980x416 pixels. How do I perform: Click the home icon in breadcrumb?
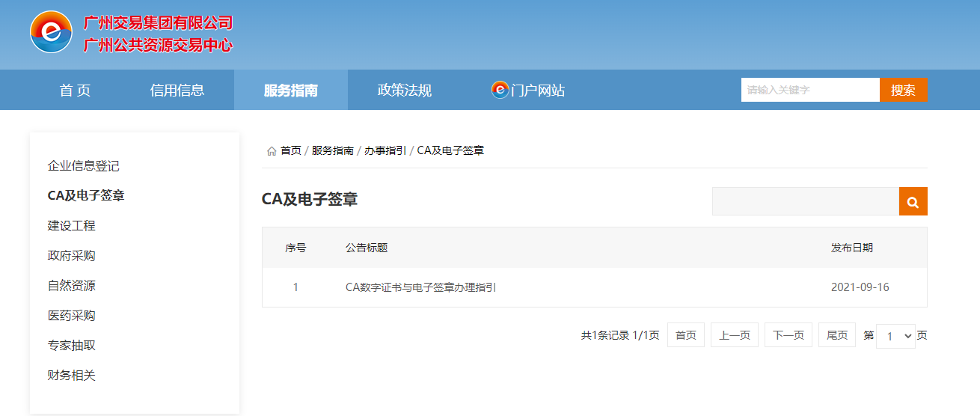point(272,151)
